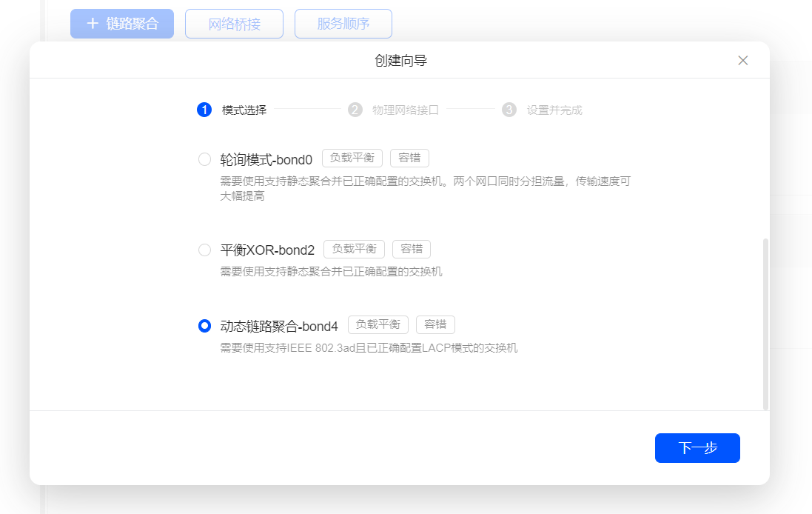Click the 创建向导 dialog title

click(x=401, y=61)
